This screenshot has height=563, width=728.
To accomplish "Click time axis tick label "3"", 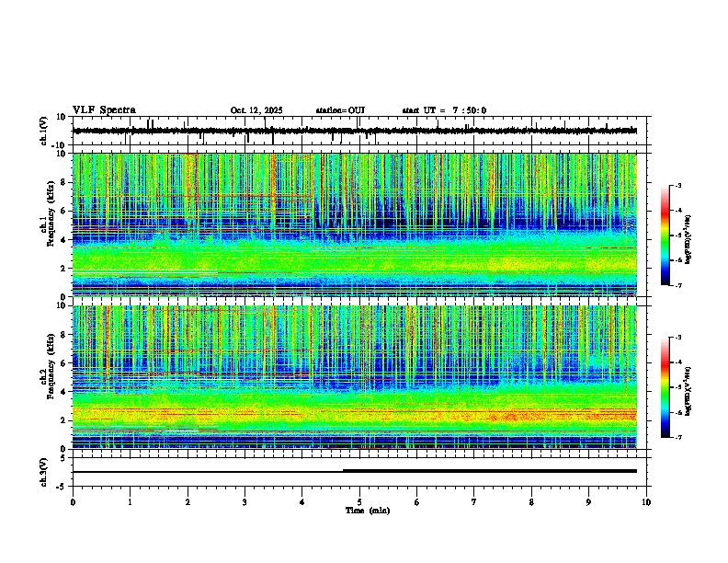I will (245, 502).
